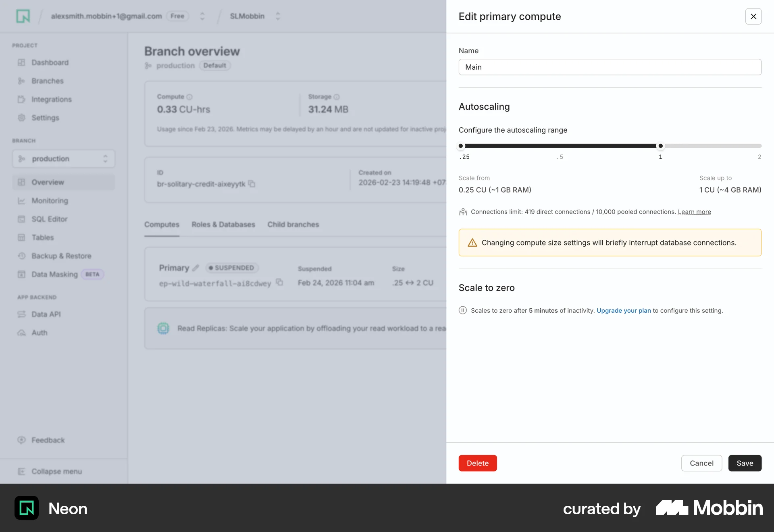Screen dimensions: 774x532
Task: Click the connections limit people icon
Action: click(x=463, y=212)
